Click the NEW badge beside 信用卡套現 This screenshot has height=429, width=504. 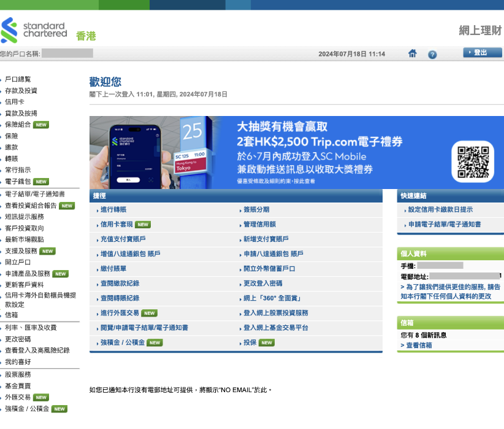(142, 225)
